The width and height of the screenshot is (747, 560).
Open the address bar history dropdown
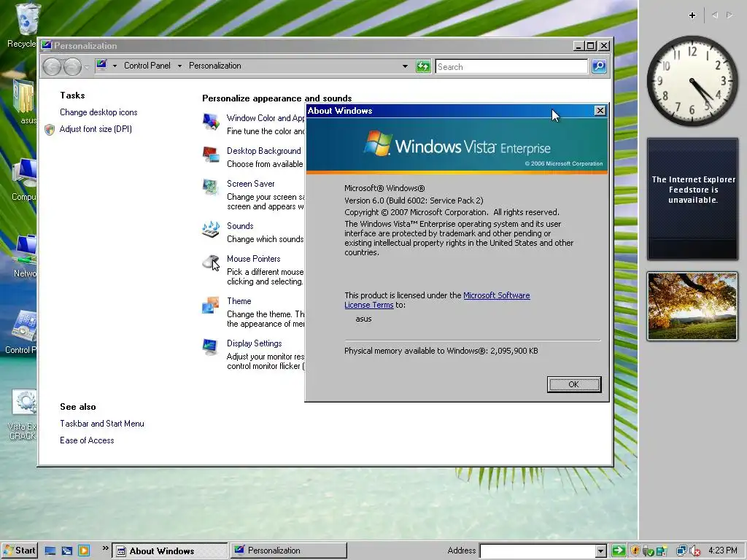click(405, 66)
